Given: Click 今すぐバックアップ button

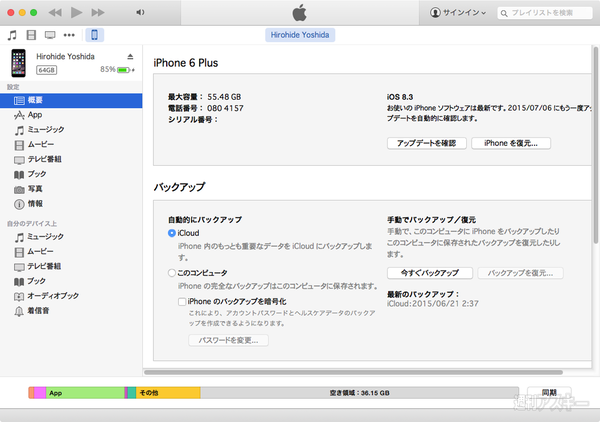Looking at the screenshot, I should pyautogui.click(x=430, y=273).
